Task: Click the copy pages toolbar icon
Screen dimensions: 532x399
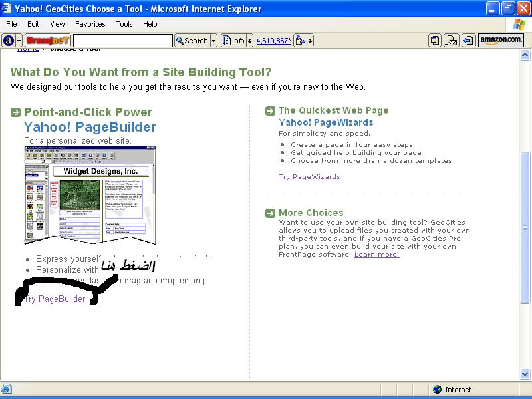Action: 435,41
